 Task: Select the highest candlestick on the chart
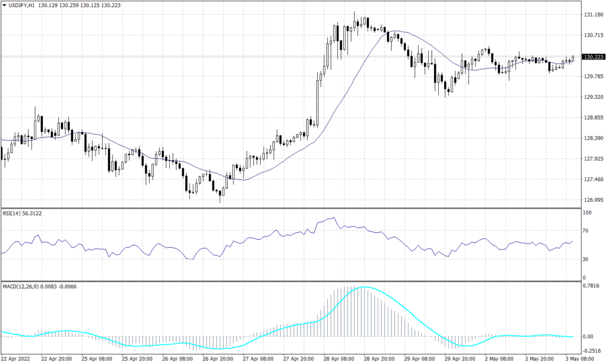355,18
